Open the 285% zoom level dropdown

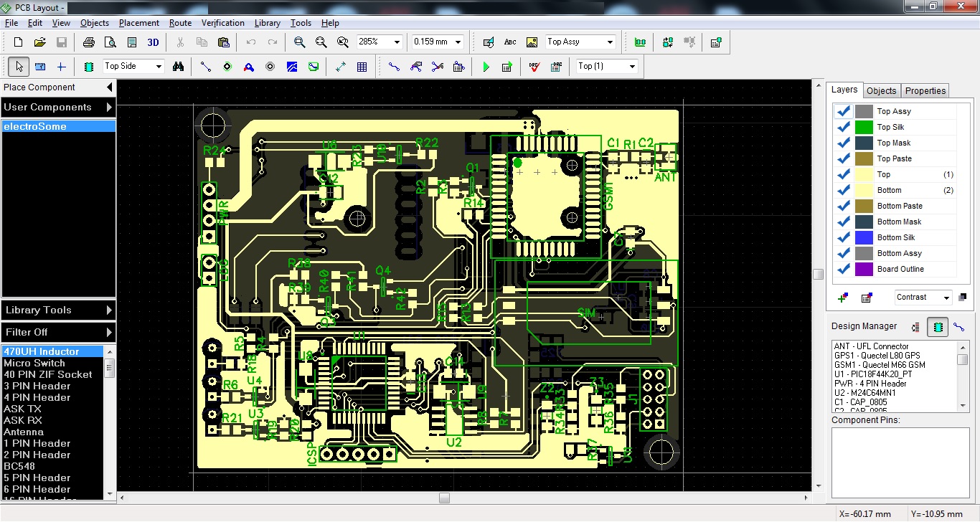[x=394, y=42]
